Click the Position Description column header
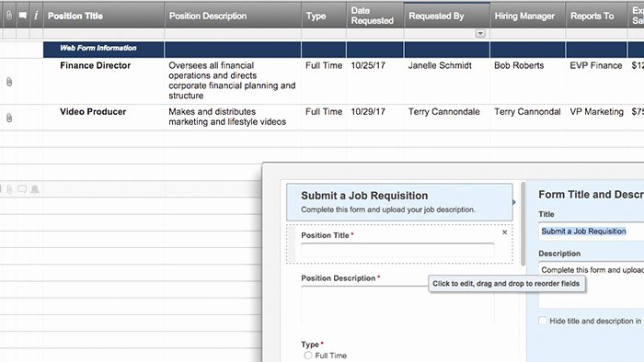The width and height of the screenshot is (644, 362). 233,16
